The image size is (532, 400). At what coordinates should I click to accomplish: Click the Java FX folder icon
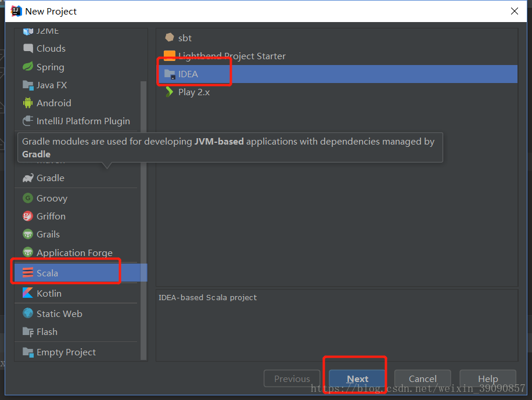pos(28,85)
